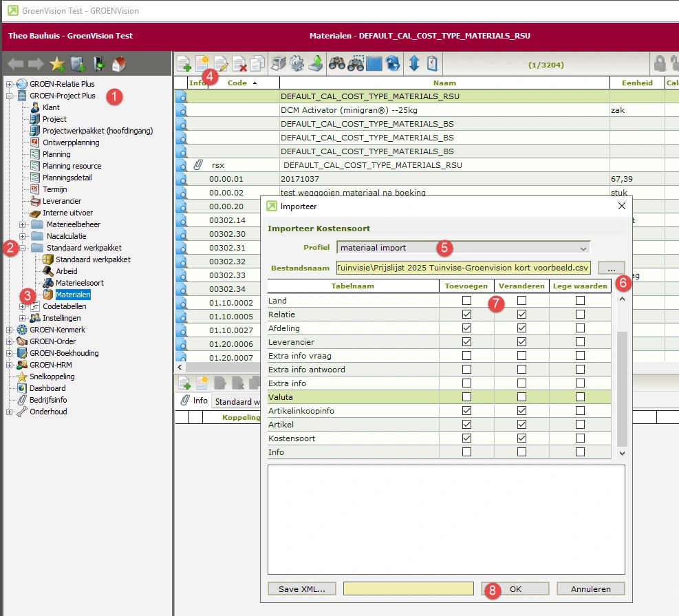Image resolution: width=679 pixels, height=616 pixels.
Task: Select Materialen in the navigation tree
Action: (x=72, y=295)
